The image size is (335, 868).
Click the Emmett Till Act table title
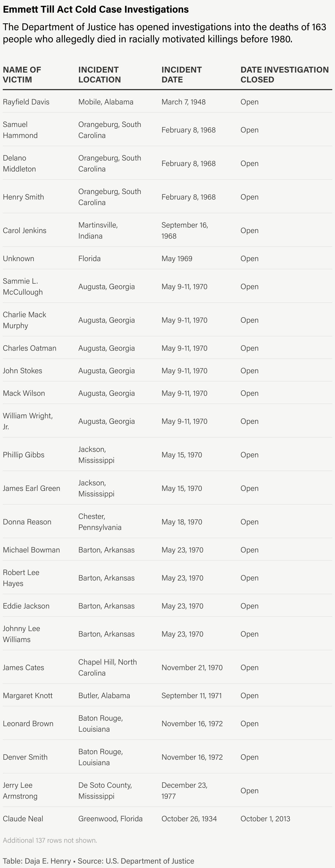click(96, 9)
